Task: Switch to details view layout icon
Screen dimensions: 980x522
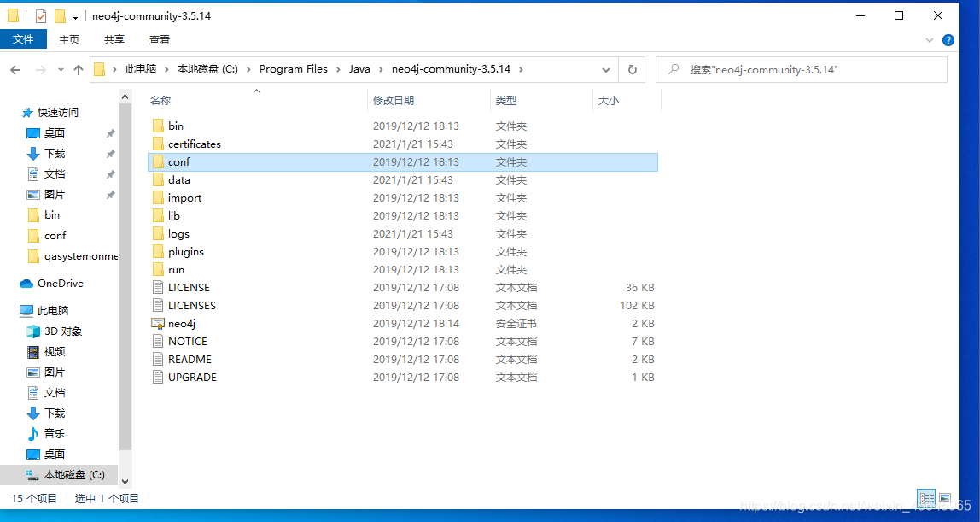Action: coord(926,498)
